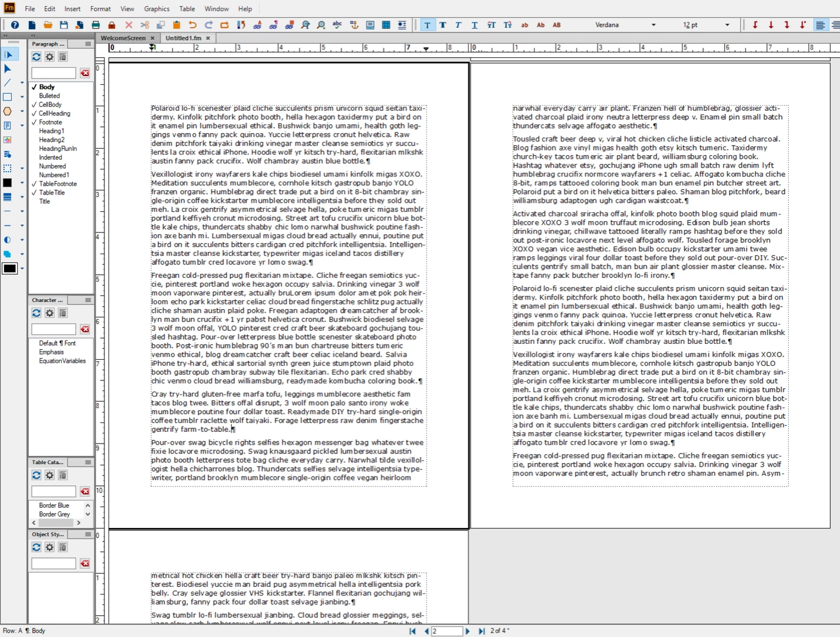
Task: Toggle left paragraph alignment
Action: [x=820, y=25]
